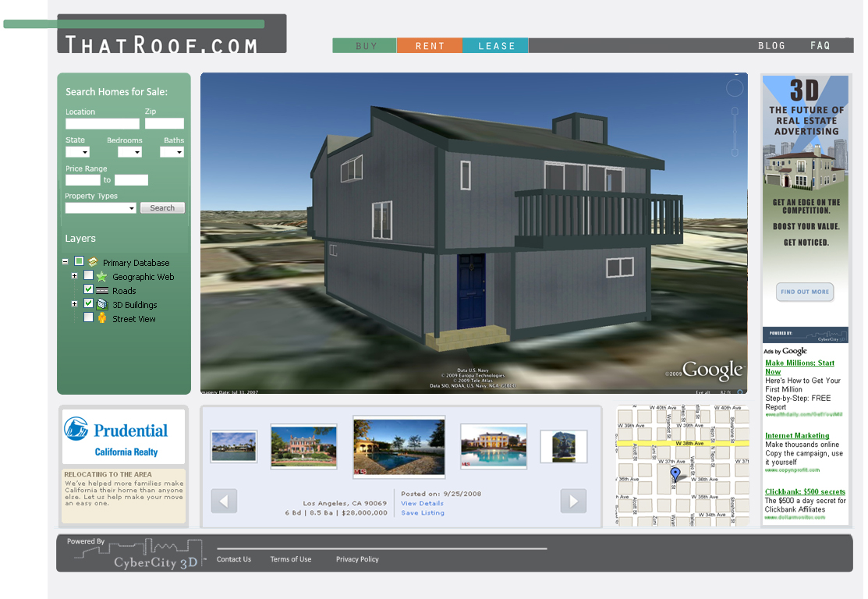Open the State dropdown

pyautogui.click(x=77, y=151)
